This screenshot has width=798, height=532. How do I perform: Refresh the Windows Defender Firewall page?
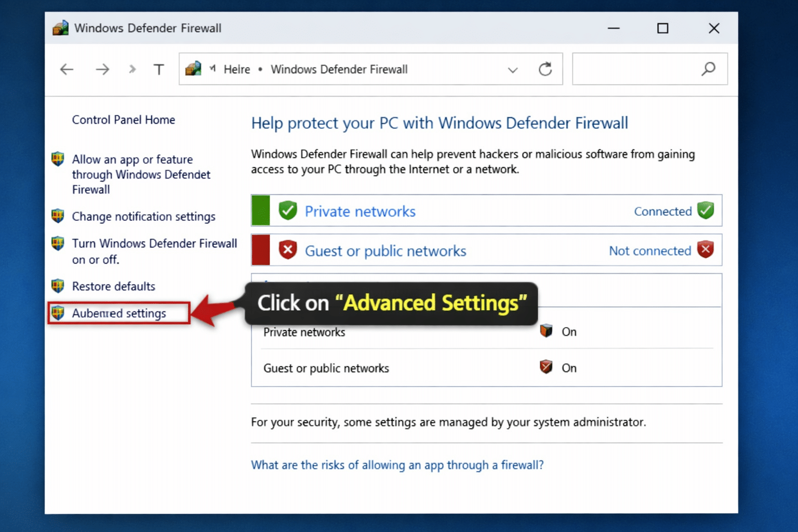(545, 69)
